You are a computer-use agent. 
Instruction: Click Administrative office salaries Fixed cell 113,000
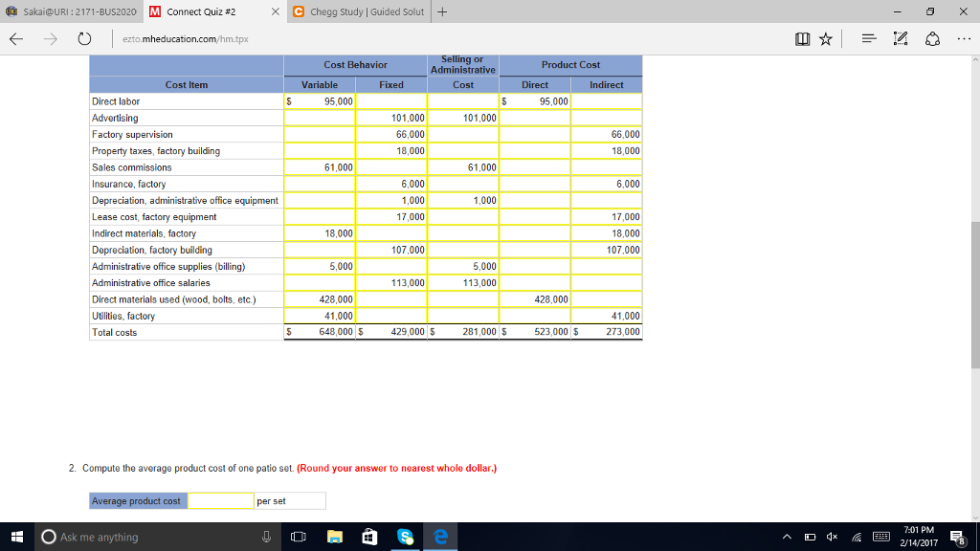point(391,283)
